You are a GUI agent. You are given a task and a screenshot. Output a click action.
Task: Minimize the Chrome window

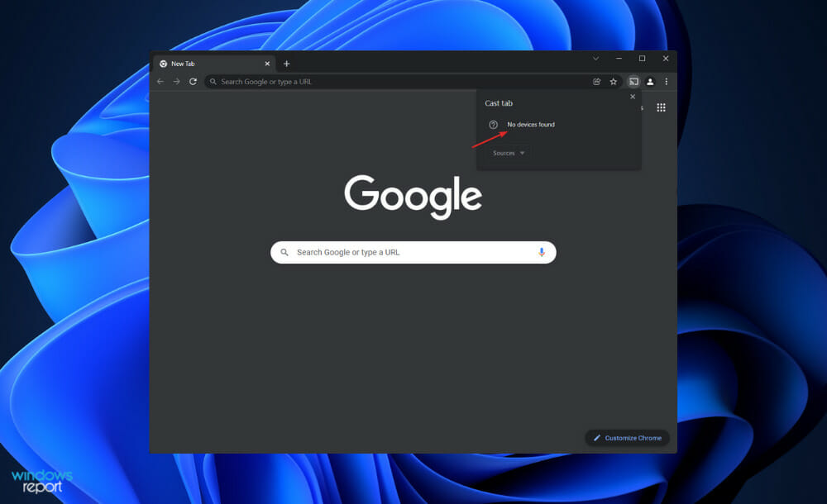point(619,59)
